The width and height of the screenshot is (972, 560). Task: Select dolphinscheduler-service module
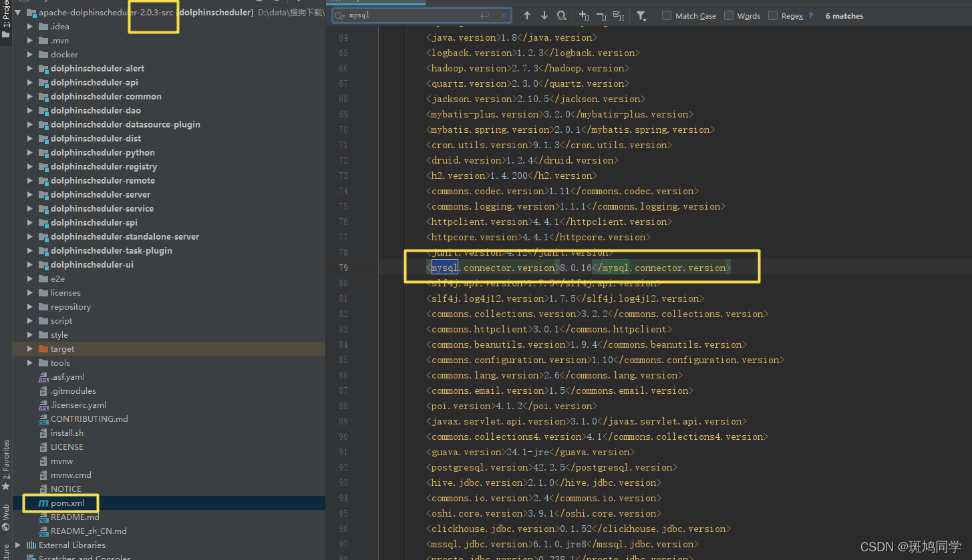[102, 209]
